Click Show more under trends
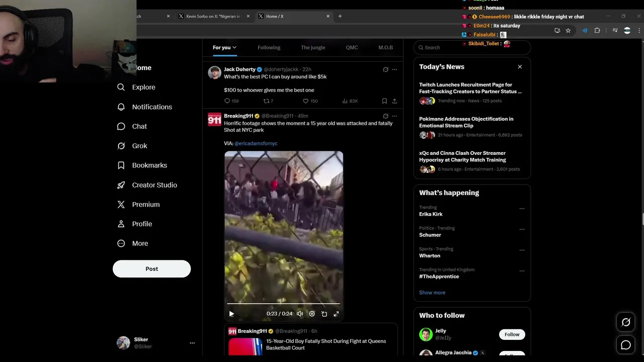This screenshot has height=362, width=644. [432, 293]
